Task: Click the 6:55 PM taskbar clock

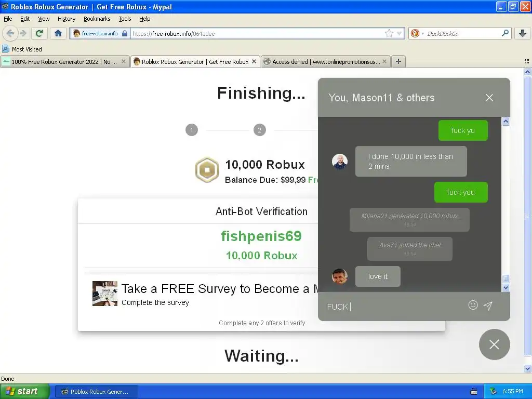Action: tap(512, 391)
